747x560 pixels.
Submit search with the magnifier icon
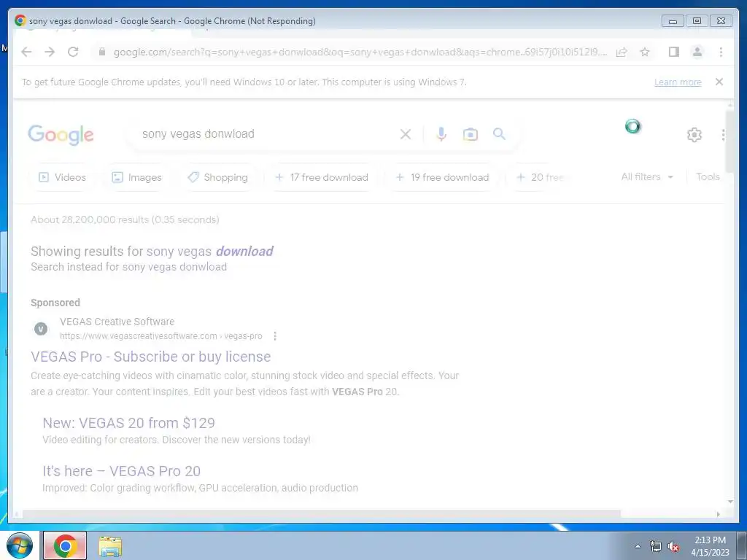(499, 134)
